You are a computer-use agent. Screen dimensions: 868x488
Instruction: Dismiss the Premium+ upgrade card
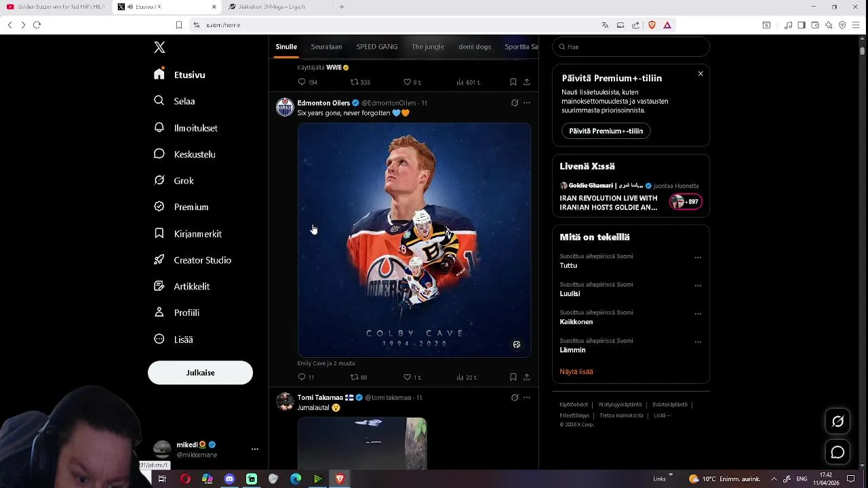point(701,73)
